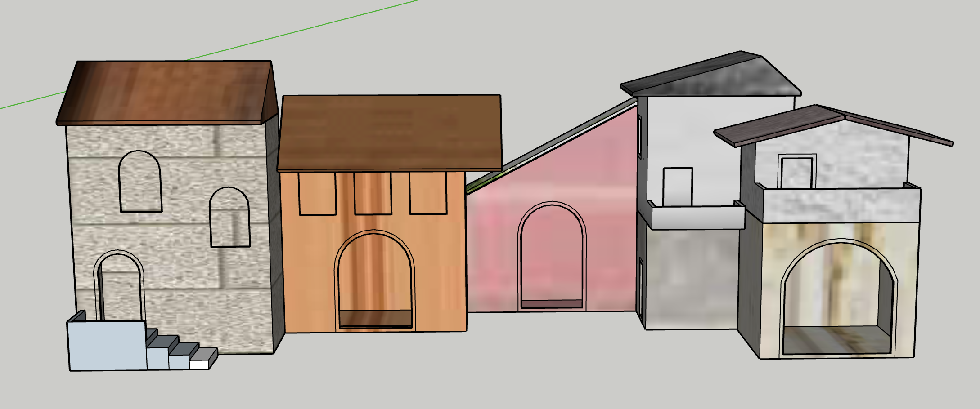This screenshot has width=980, height=409.
Task: Click the white bottom step of the staircase
Action: pos(199,365)
